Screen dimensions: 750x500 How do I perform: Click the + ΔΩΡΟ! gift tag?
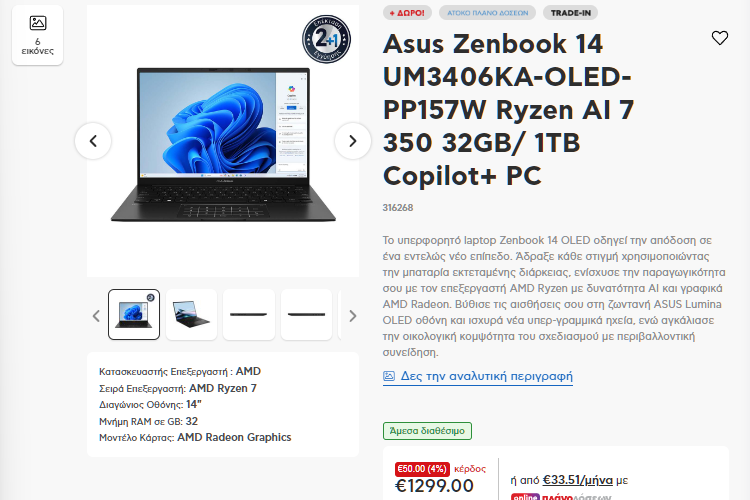tap(407, 13)
